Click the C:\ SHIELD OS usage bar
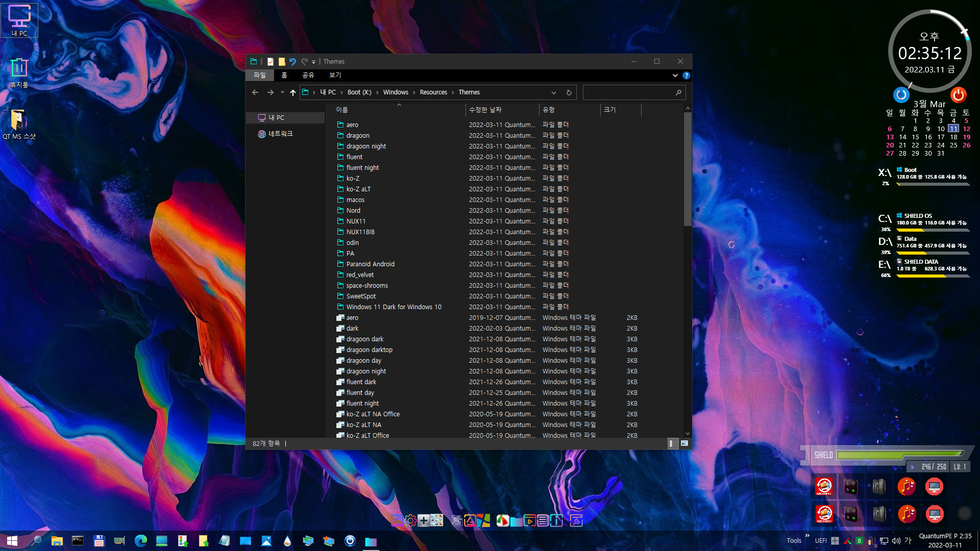 click(933, 230)
